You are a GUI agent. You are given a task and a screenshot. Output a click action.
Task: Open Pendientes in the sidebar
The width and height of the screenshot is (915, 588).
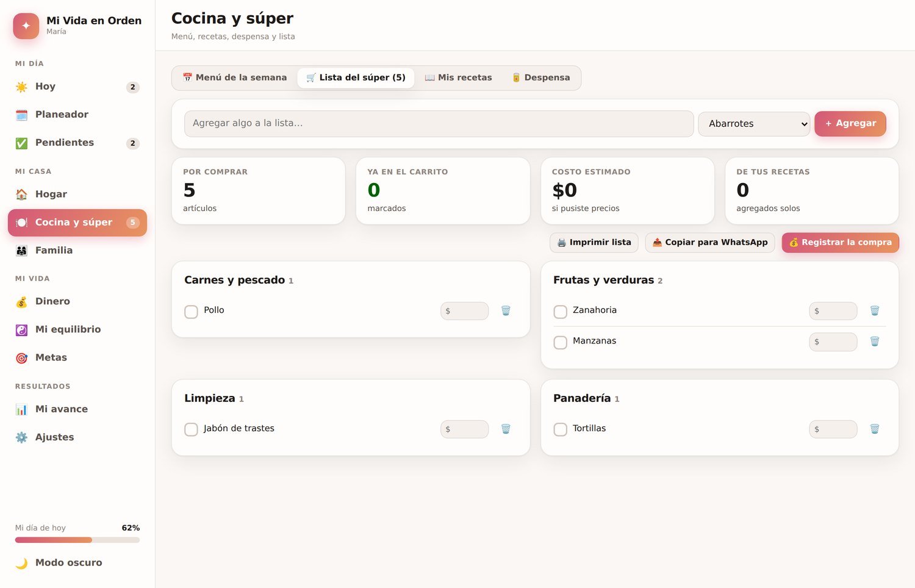[x=77, y=143]
